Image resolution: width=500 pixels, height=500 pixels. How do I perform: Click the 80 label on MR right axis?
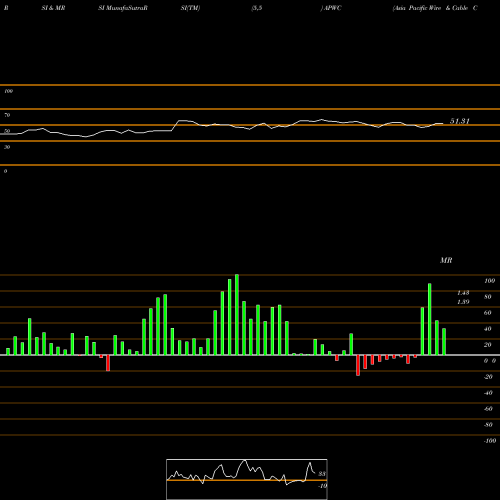[x=488, y=297]
